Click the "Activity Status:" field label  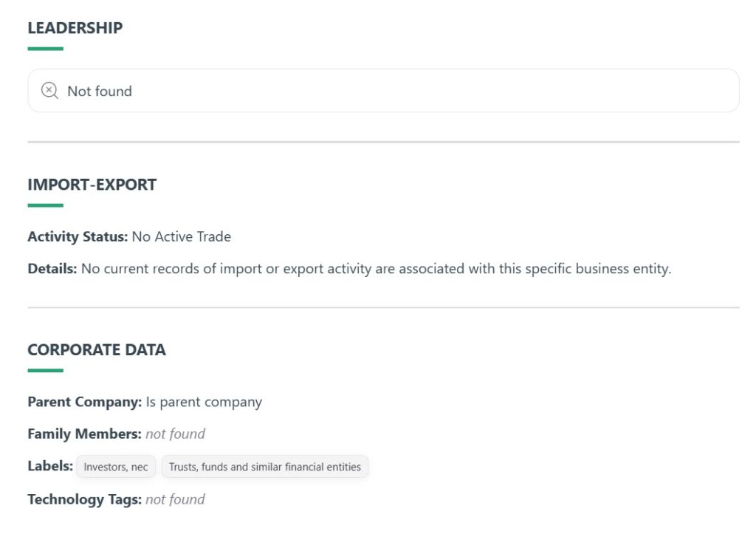[x=78, y=237]
